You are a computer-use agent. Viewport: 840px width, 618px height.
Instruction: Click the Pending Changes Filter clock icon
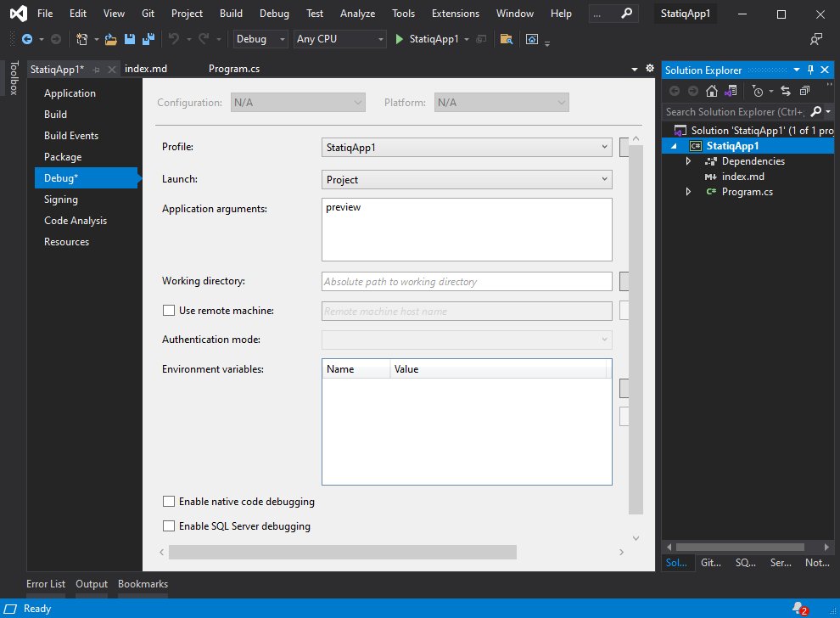(x=757, y=91)
